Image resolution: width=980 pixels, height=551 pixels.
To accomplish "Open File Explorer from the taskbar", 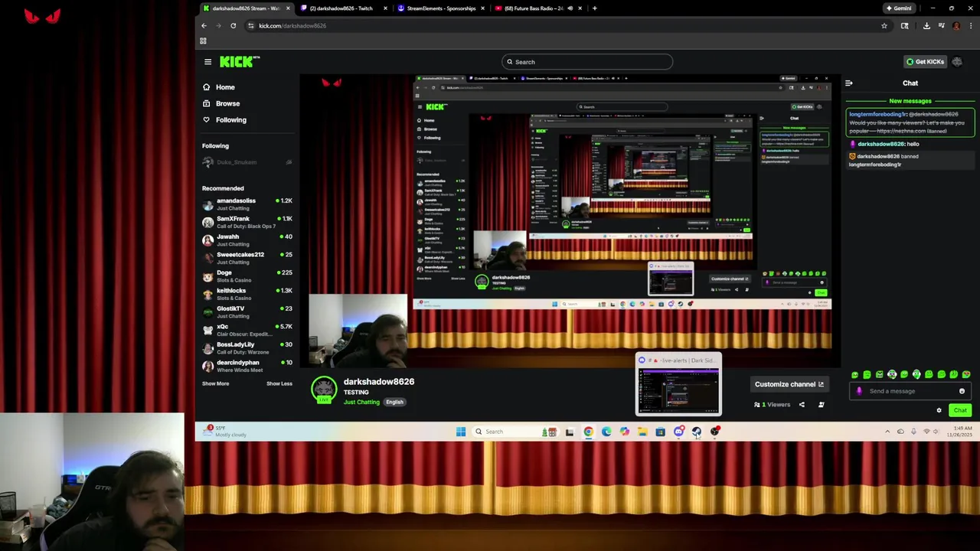I will [x=642, y=432].
